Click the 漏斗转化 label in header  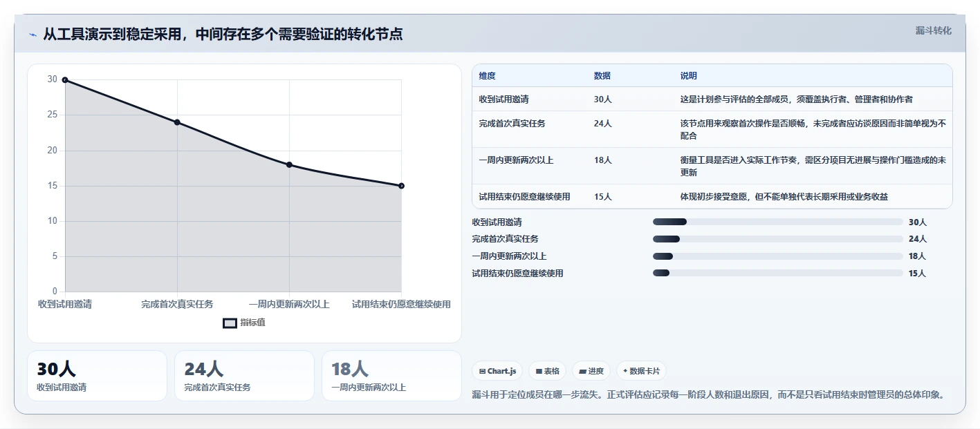(x=934, y=30)
